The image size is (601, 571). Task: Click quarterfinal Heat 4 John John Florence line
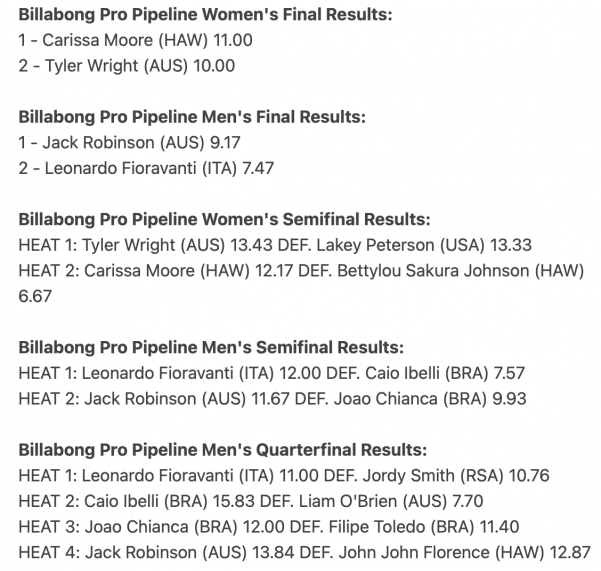point(304,553)
